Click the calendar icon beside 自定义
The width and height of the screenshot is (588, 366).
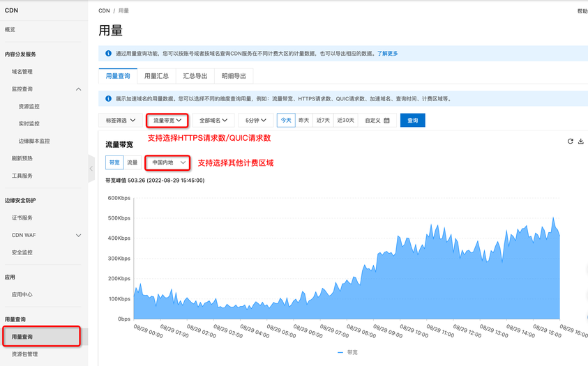coord(386,120)
